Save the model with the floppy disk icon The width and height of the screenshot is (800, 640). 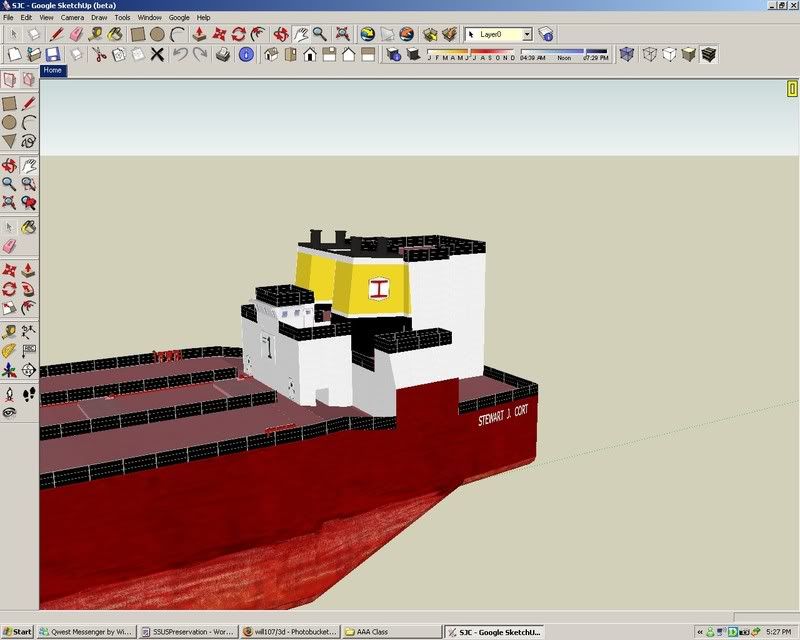(x=53, y=54)
